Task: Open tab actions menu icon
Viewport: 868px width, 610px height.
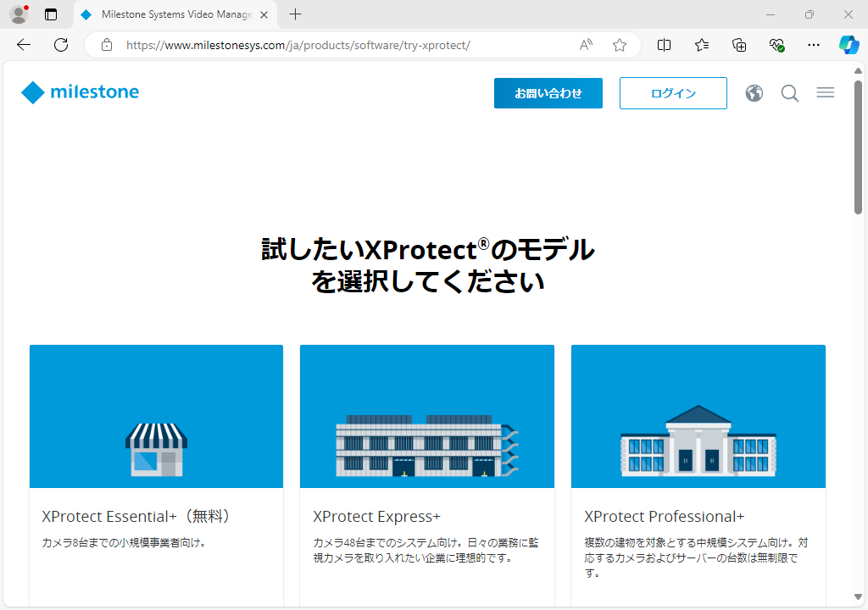Action: (x=51, y=14)
